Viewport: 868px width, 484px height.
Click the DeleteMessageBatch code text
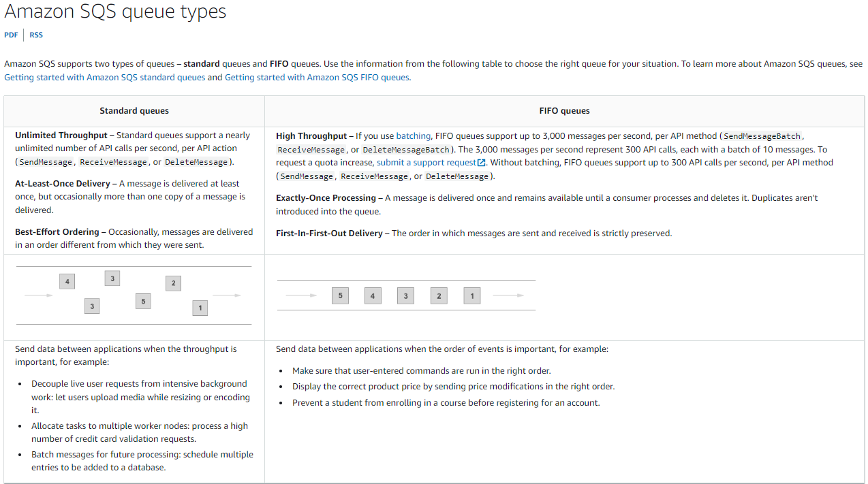[406, 150]
